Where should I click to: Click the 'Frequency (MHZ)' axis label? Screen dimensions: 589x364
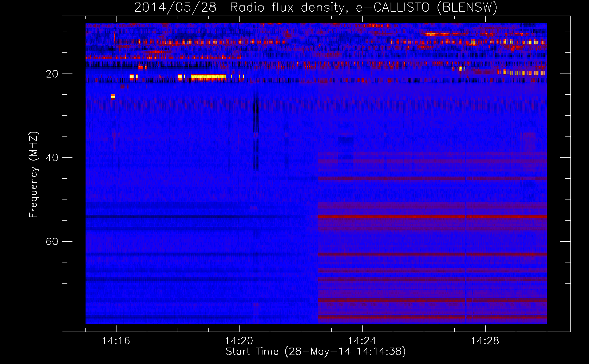click(33, 175)
